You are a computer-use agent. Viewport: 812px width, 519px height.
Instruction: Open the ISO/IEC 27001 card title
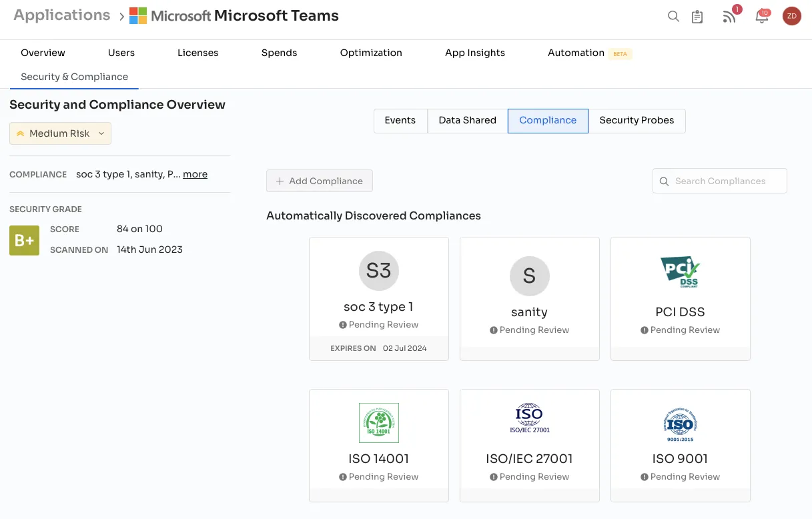tap(529, 459)
